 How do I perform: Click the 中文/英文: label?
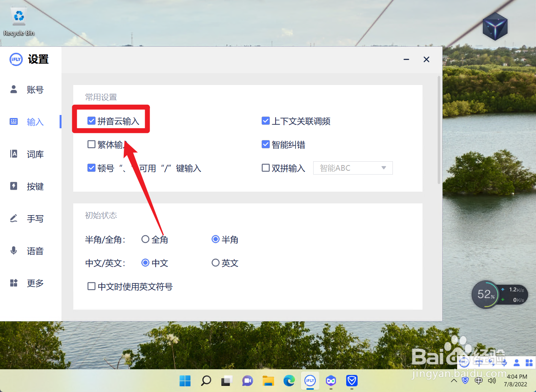click(x=105, y=263)
